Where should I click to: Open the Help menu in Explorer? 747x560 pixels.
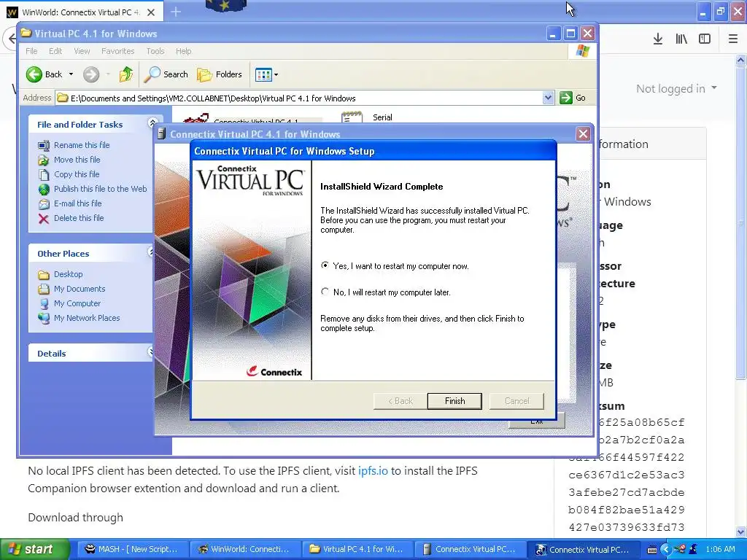(x=183, y=51)
